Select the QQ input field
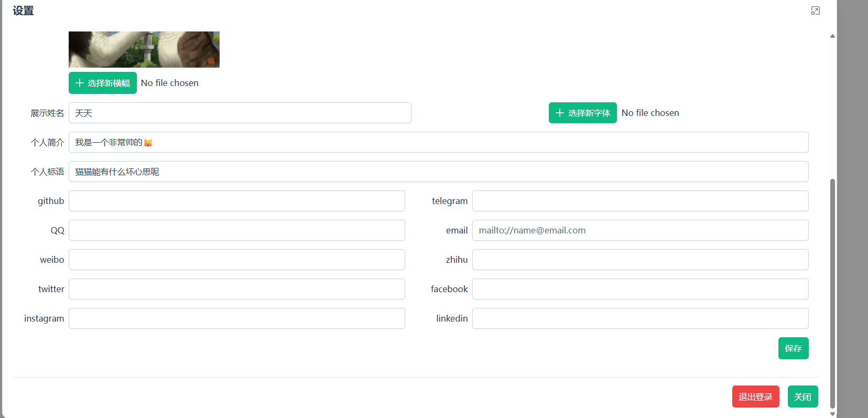This screenshot has height=418, width=868. coord(237,230)
